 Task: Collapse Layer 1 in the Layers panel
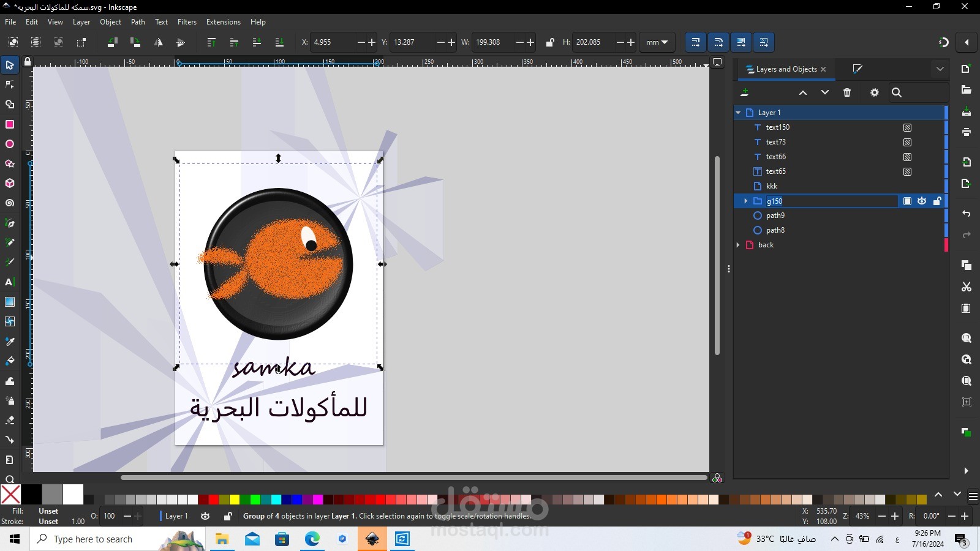tap(739, 113)
